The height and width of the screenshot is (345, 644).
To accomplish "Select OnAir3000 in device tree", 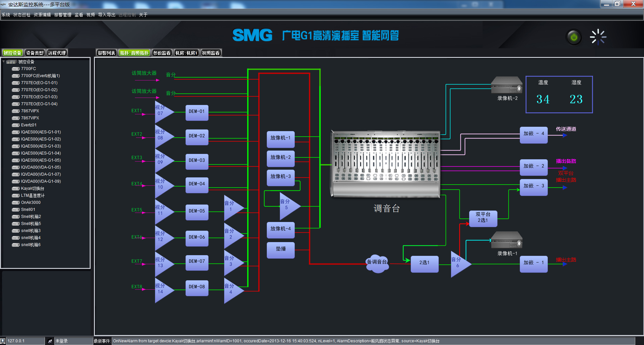I will [x=31, y=203].
